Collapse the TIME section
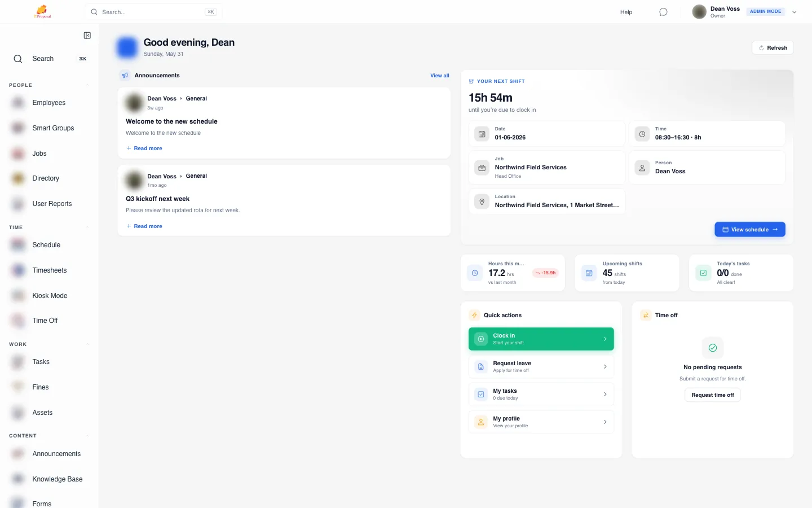Screen dimensions: 812x508 click(87, 227)
